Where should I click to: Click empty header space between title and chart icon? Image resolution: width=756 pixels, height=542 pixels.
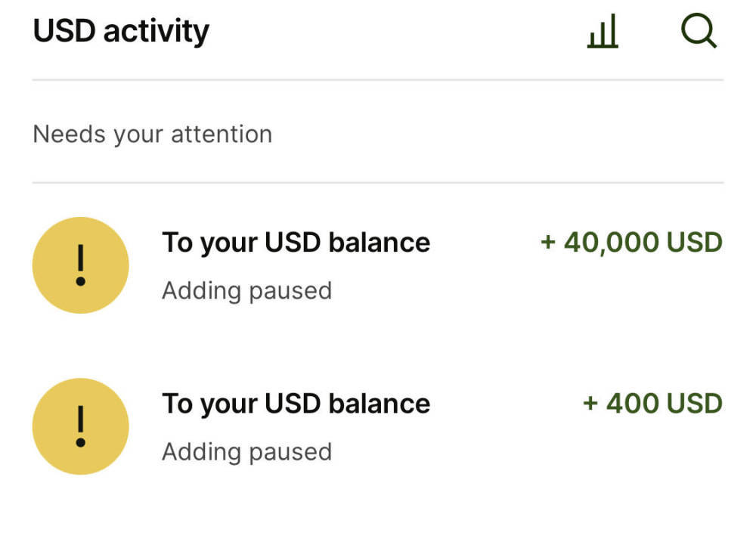coord(393,33)
